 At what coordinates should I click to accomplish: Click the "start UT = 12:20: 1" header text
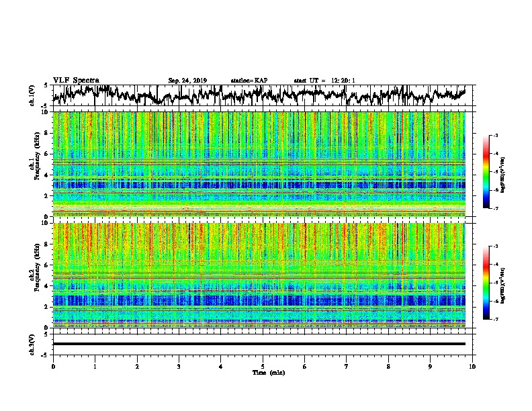coord(324,81)
